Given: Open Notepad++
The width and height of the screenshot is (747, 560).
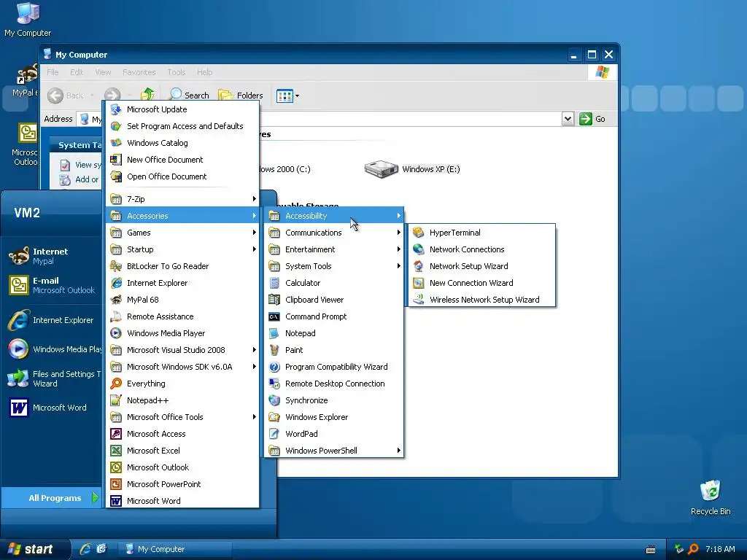Looking at the screenshot, I should click(x=182, y=400).
